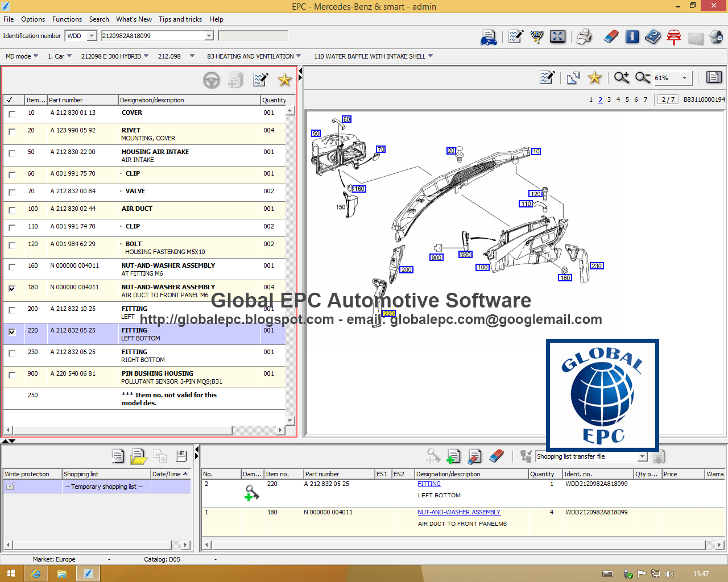Viewport: 728px width, 582px height.
Task: Check the checkbox for item 230 FITTING RIGHT BOTTOM
Action: pos(12,354)
